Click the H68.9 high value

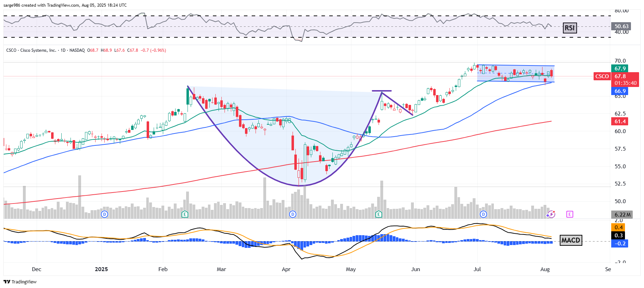[x=106, y=50]
